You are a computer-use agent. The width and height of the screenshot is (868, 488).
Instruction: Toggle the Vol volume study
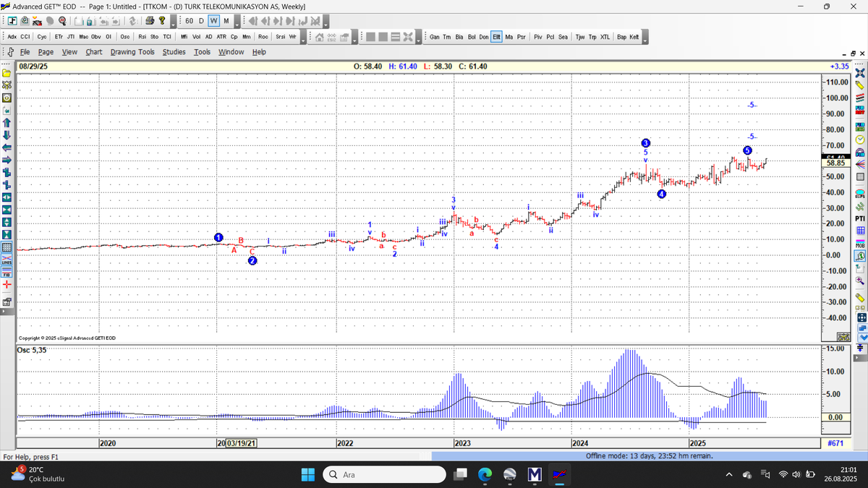coord(196,35)
